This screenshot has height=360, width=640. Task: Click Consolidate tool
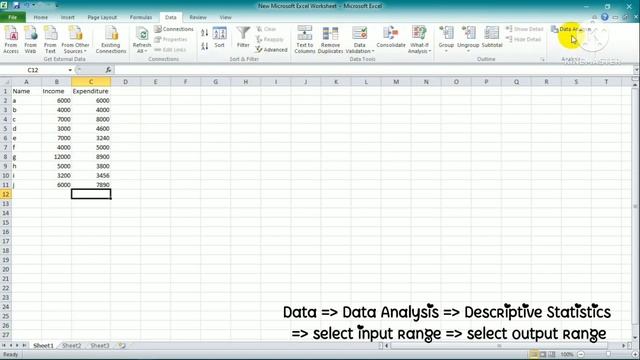point(391,38)
